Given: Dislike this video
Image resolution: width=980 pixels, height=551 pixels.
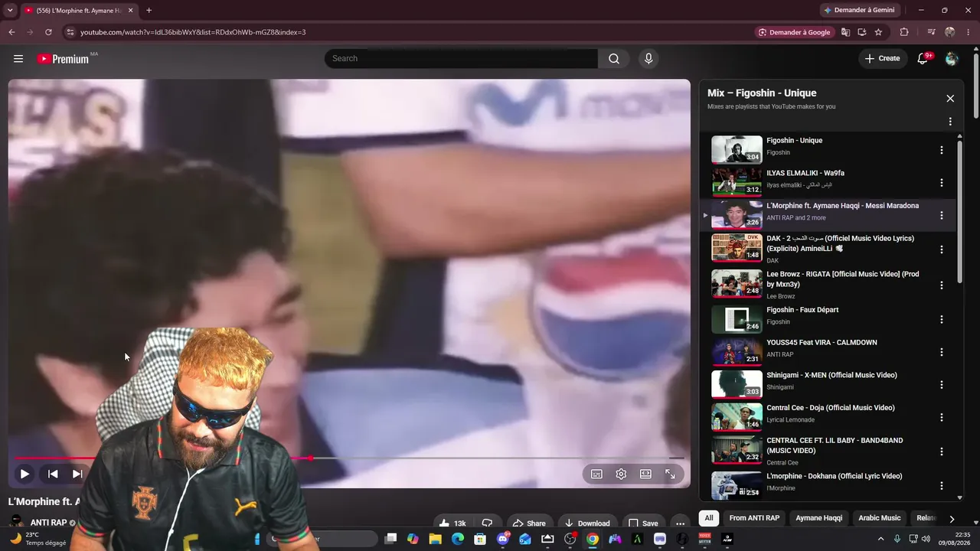Looking at the screenshot, I should [x=487, y=523].
